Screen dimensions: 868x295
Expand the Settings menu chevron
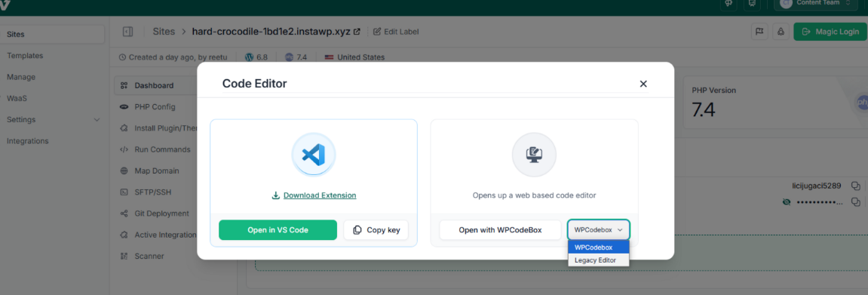pyautogui.click(x=97, y=119)
